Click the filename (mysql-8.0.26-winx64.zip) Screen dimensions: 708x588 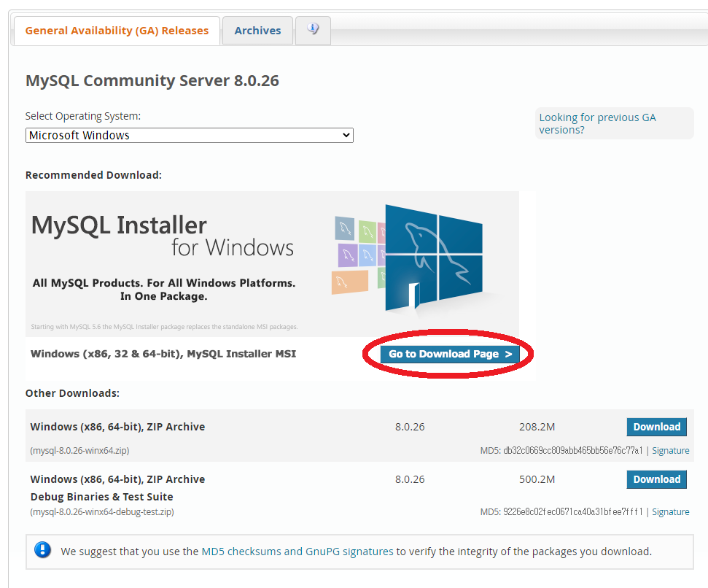tap(79, 451)
